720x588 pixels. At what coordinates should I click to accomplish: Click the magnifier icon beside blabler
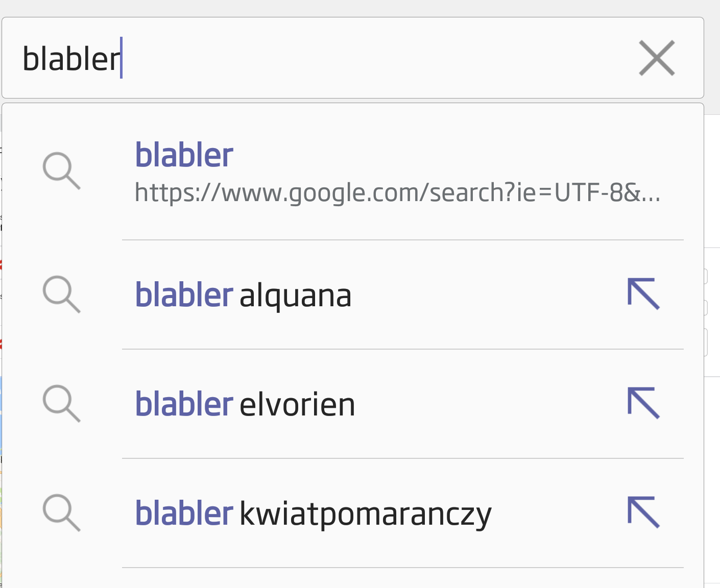61,170
